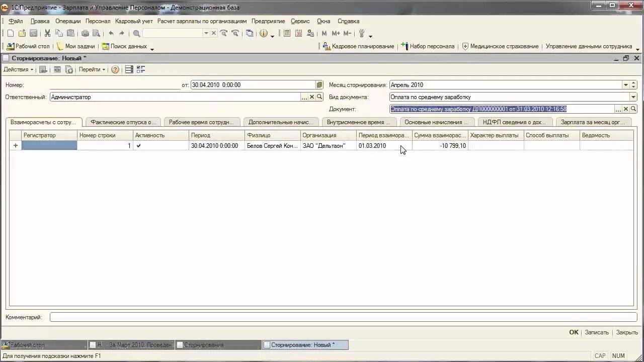
Task: Open the Правка menu
Action: pos(40,21)
